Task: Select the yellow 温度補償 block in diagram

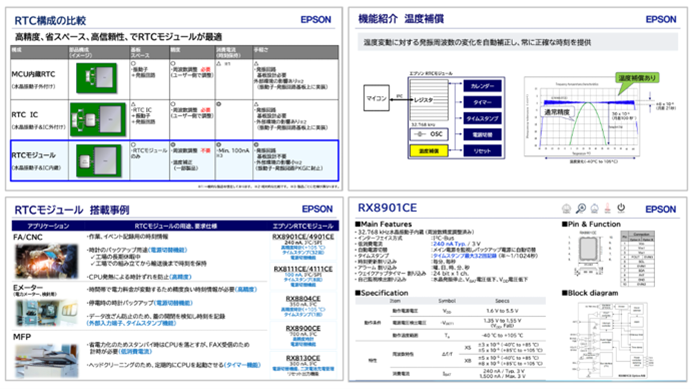Action: (429, 151)
